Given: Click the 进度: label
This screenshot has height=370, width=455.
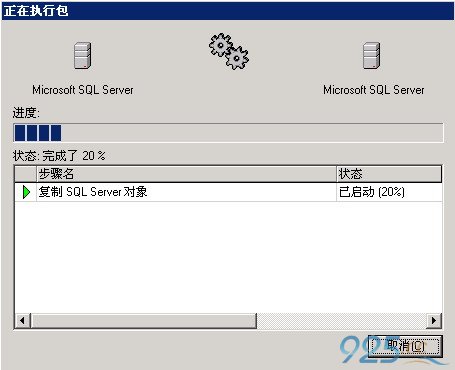Looking at the screenshot, I should 26,113.
